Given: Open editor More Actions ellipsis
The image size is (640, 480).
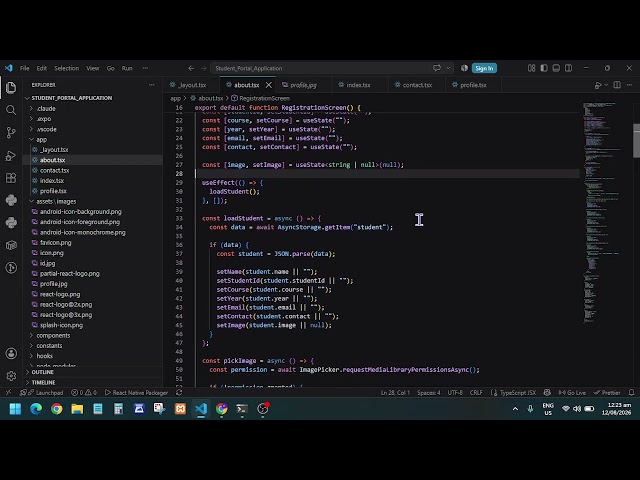Looking at the screenshot, I should 629,85.
